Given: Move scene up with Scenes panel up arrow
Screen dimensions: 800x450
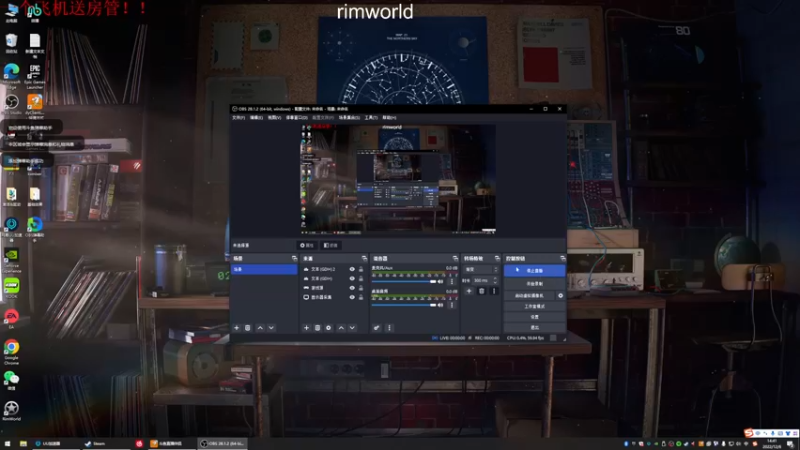Looking at the screenshot, I should click(x=260, y=328).
